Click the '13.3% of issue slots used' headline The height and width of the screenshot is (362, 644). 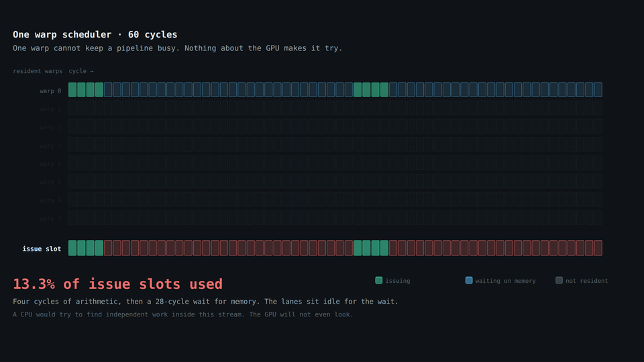(x=117, y=284)
